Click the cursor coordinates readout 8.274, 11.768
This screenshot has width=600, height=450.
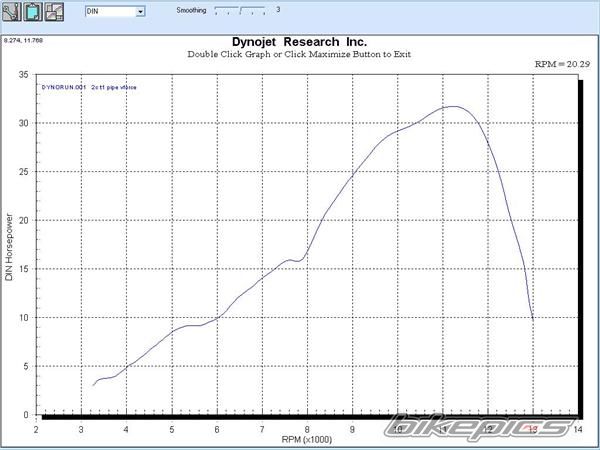(x=24, y=39)
